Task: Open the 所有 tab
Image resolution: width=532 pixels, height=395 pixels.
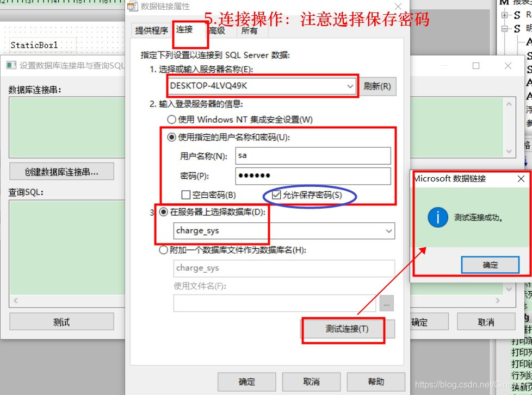Action: coord(249,30)
